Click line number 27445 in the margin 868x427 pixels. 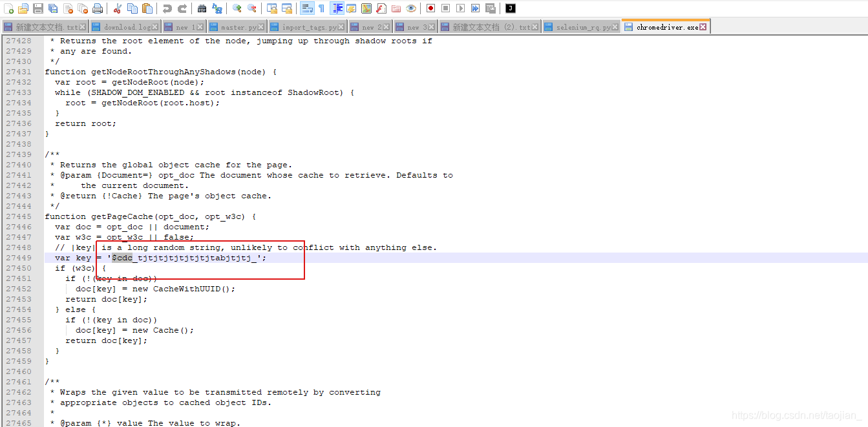pos(19,216)
